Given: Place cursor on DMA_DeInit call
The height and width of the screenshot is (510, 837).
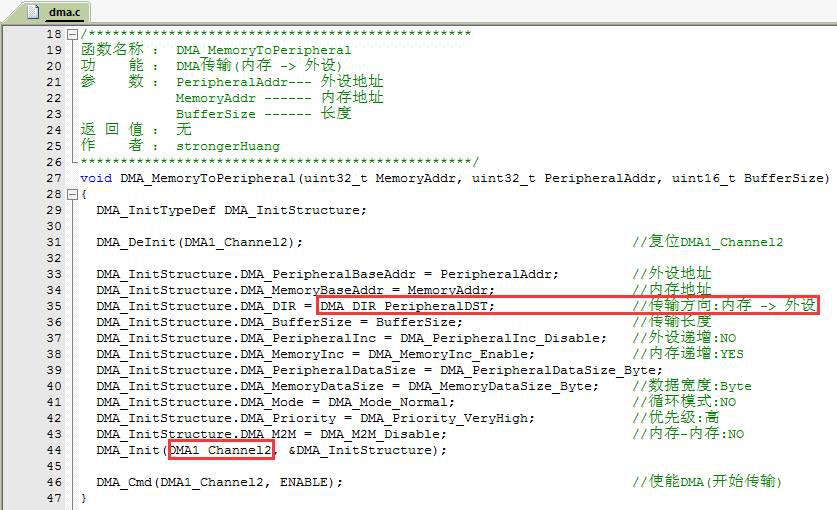Looking at the screenshot, I should [136, 242].
